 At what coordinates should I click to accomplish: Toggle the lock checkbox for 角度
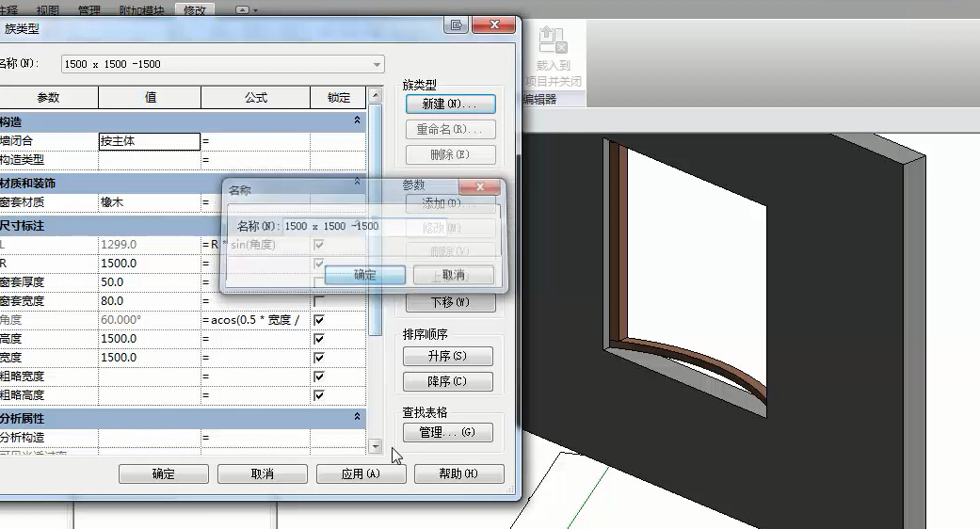point(319,320)
